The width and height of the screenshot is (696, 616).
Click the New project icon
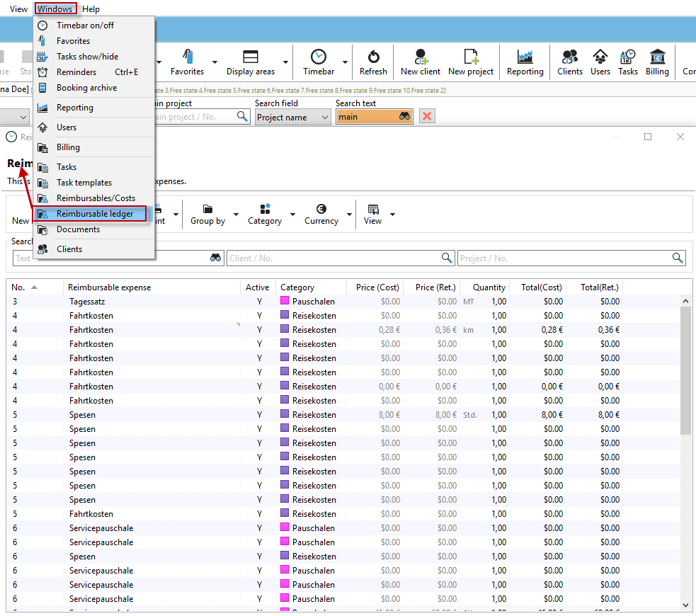click(471, 62)
